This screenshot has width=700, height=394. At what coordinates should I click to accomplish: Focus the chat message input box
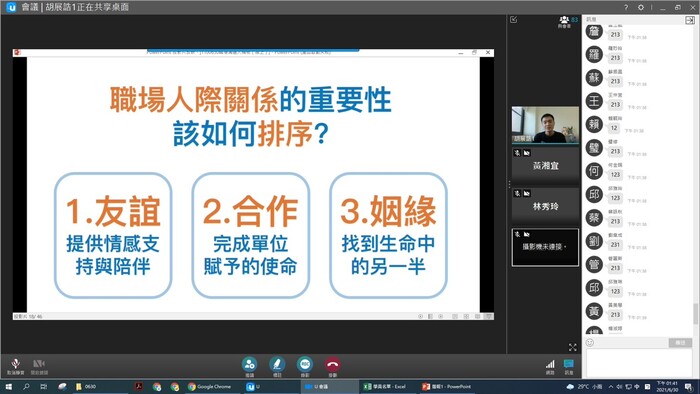point(639,363)
